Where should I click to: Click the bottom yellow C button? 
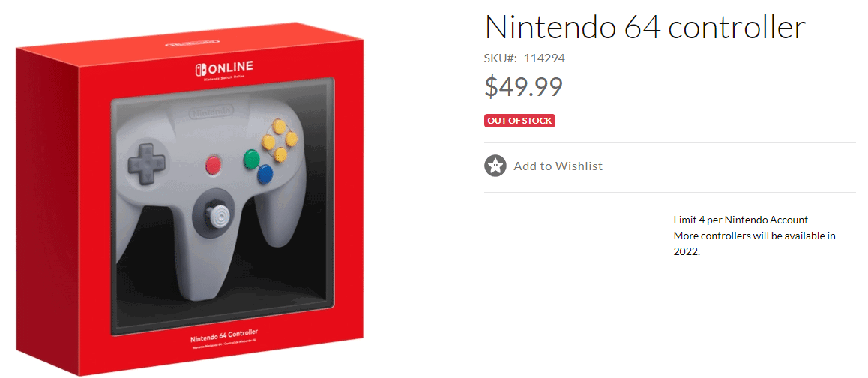click(280, 154)
